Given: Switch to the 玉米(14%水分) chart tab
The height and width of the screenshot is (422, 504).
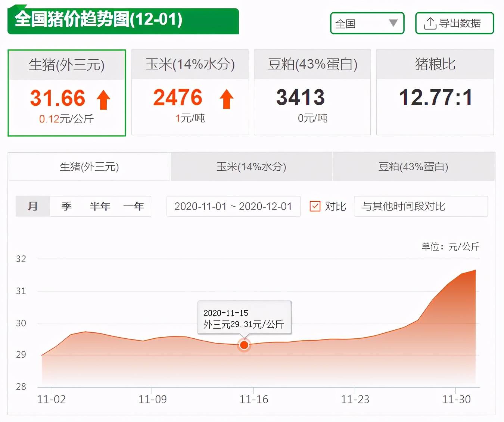Looking at the screenshot, I should point(251,167).
